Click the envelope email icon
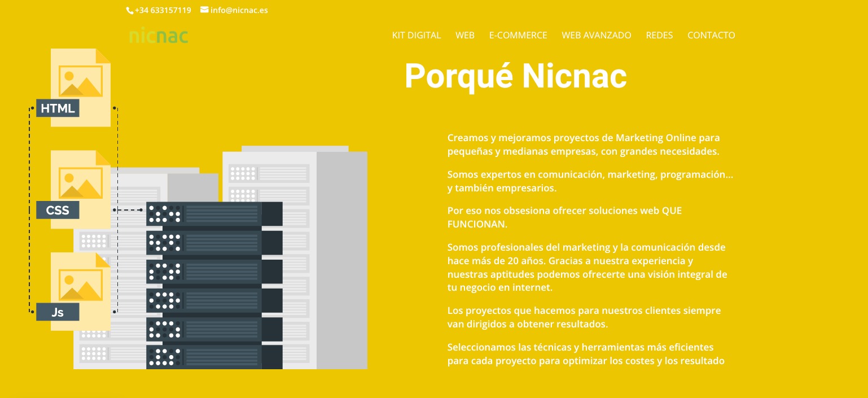 click(204, 10)
